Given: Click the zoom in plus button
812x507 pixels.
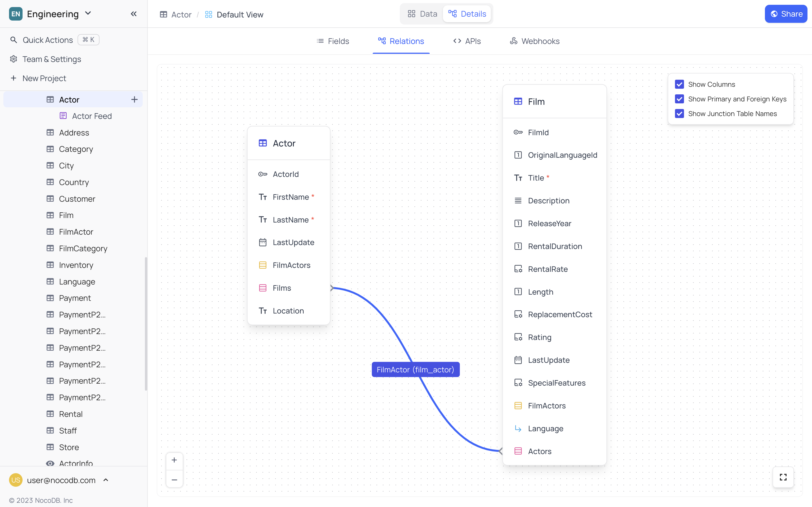Looking at the screenshot, I should tap(174, 461).
